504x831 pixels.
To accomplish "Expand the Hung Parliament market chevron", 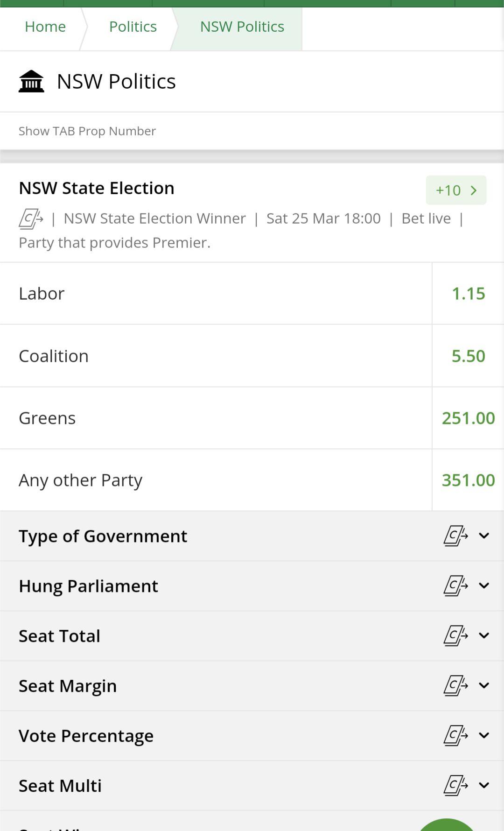I will [x=484, y=586].
